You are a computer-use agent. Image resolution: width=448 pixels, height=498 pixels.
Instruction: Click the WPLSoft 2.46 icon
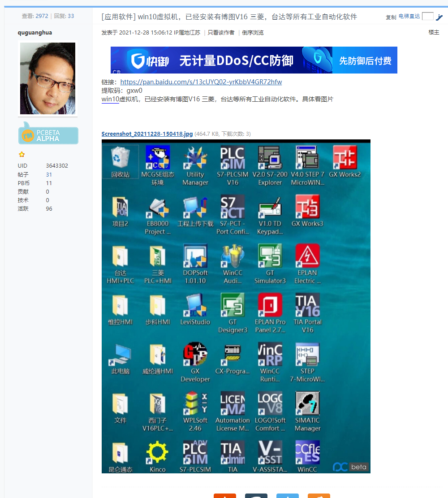[x=195, y=404]
